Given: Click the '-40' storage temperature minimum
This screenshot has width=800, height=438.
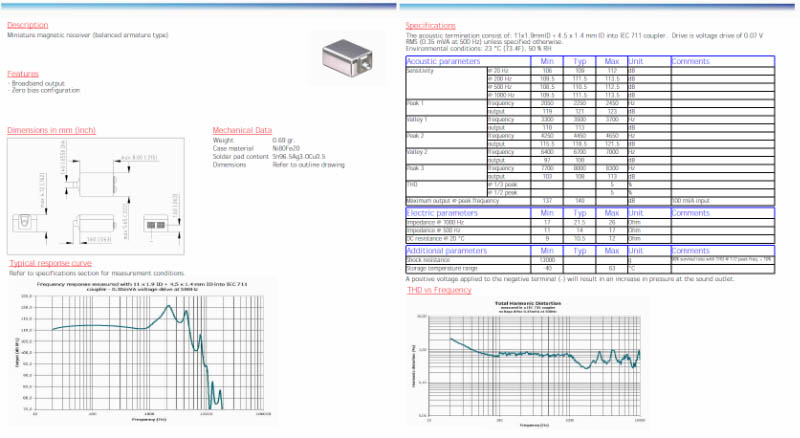Looking at the screenshot, I should pos(547,268).
